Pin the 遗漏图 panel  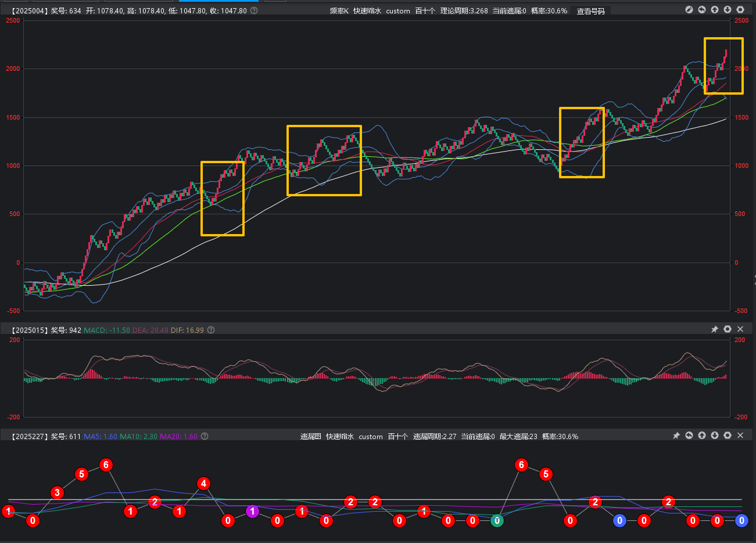click(x=676, y=436)
